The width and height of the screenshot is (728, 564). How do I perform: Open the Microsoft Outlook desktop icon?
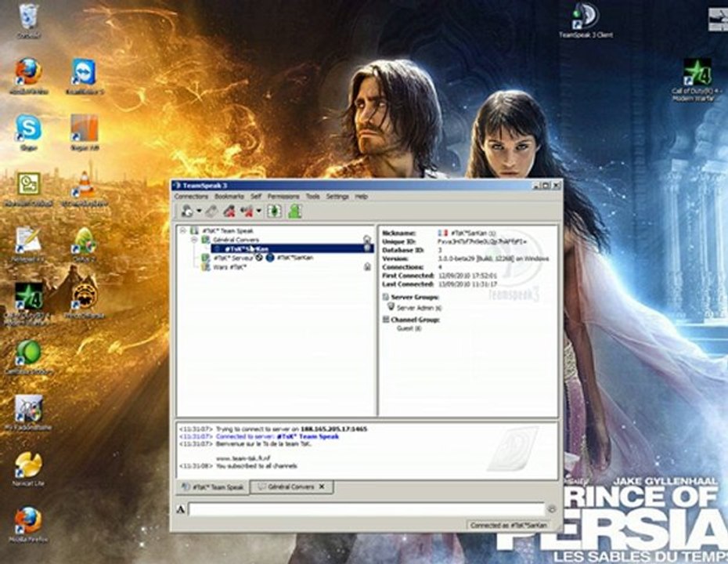28,189
